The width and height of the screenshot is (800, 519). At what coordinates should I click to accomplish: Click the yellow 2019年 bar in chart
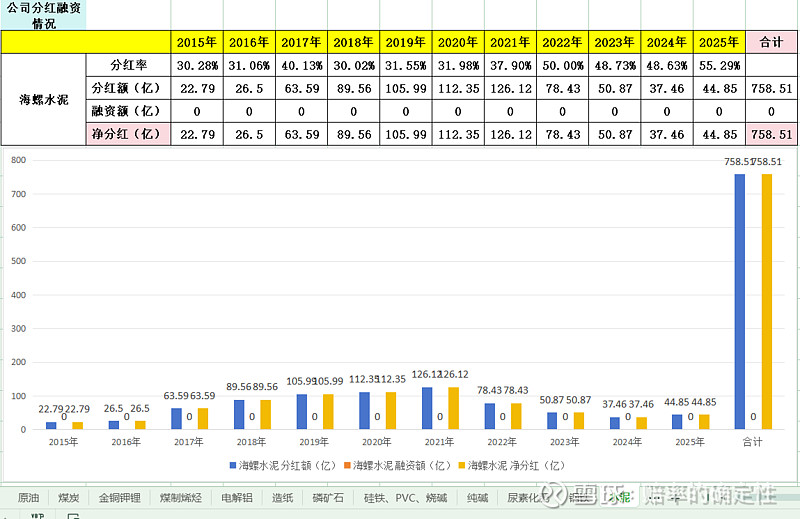[328, 411]
